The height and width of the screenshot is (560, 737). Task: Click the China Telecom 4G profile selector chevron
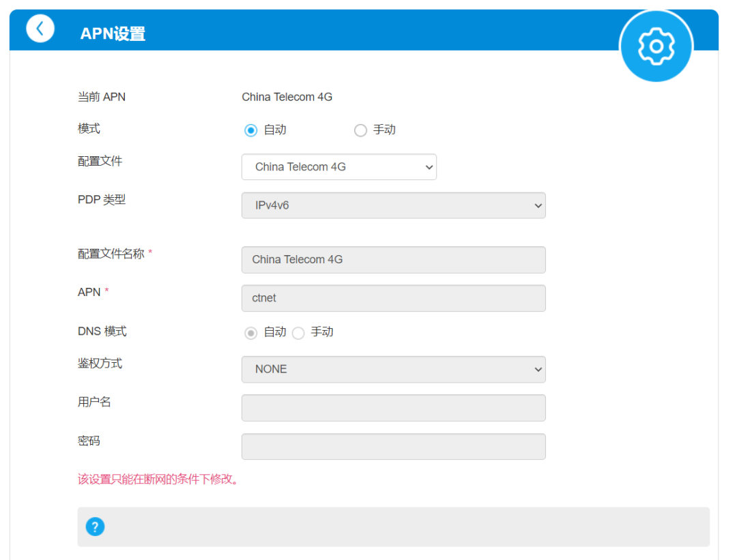(428, 166)
